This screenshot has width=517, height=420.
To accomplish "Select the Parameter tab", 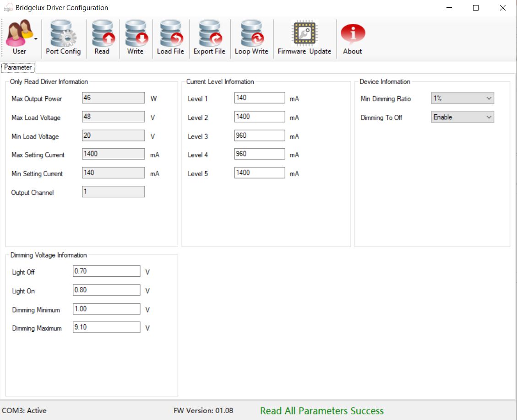I will [x=18, y=68].
